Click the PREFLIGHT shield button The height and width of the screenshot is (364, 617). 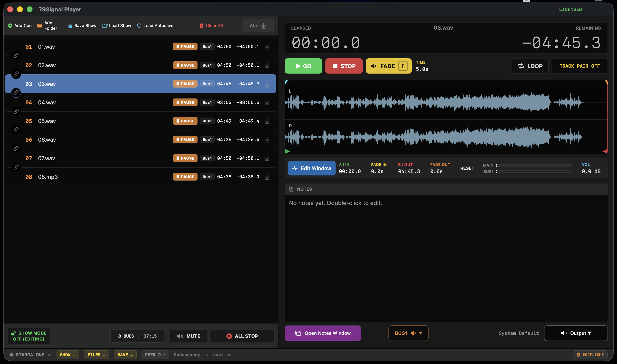[590, 355]
